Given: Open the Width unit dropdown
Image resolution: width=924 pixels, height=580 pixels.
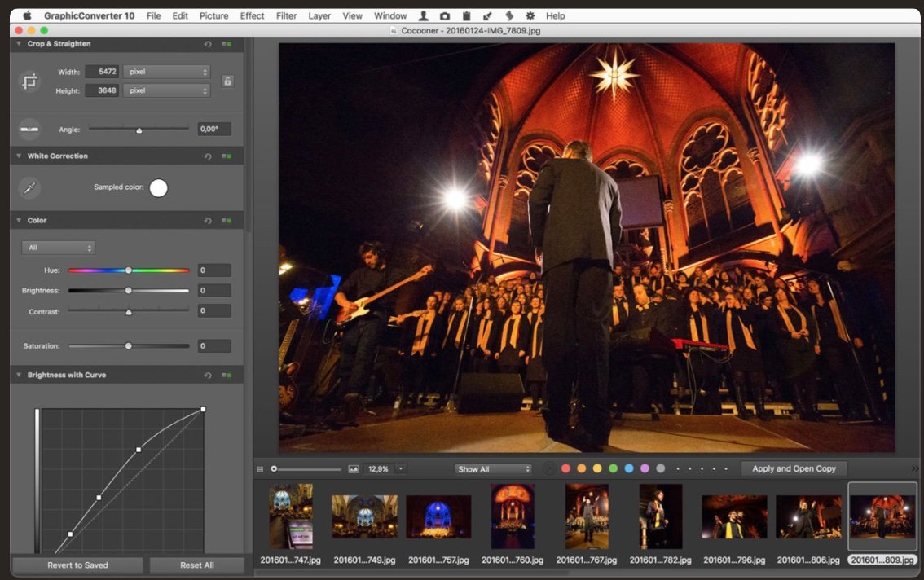Looking at the screenshot, I should pos(167,72).
